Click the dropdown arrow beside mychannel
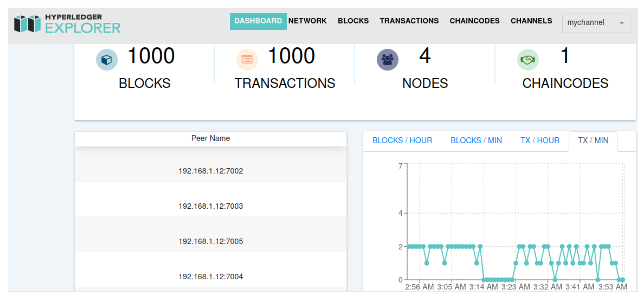 [622, 23]
